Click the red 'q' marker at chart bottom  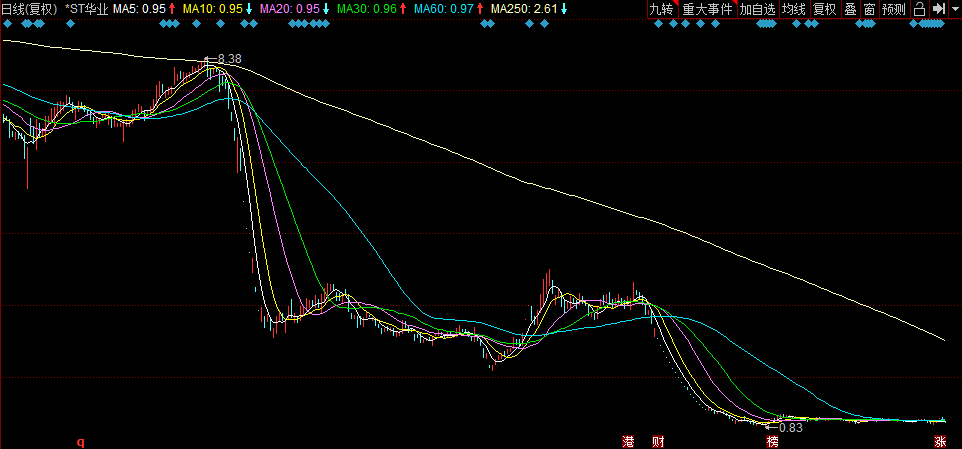80,442
